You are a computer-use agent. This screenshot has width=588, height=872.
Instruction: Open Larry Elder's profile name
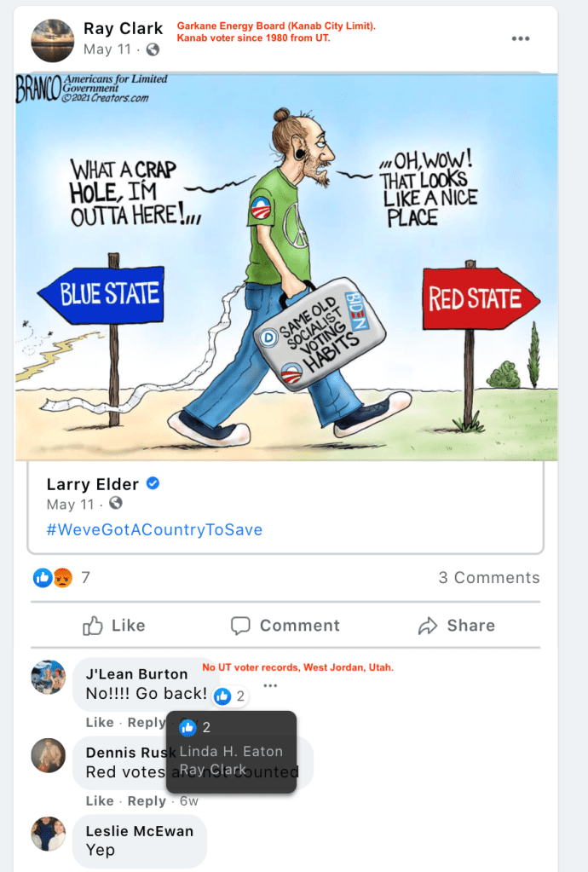92,484
